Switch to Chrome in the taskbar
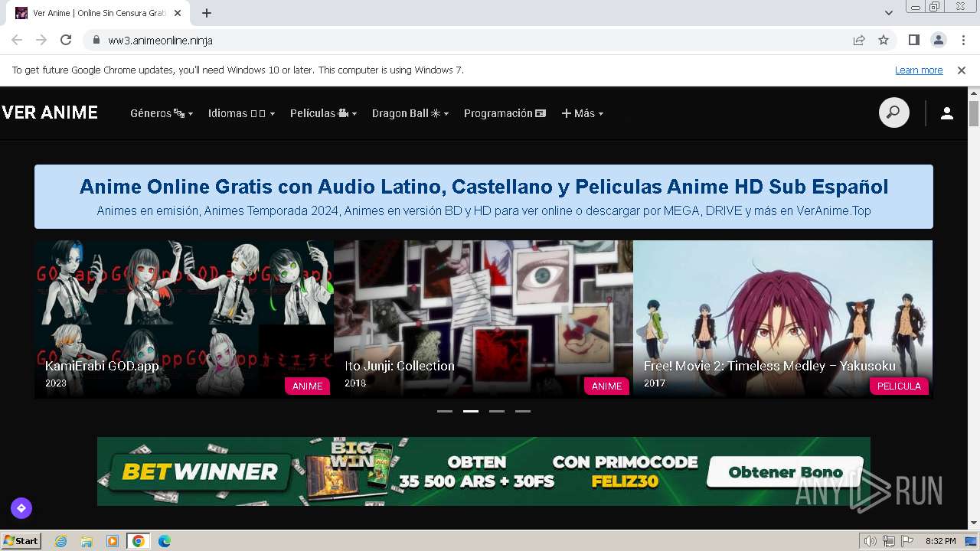This screenshot has height=551, width=980. (139, 541)
